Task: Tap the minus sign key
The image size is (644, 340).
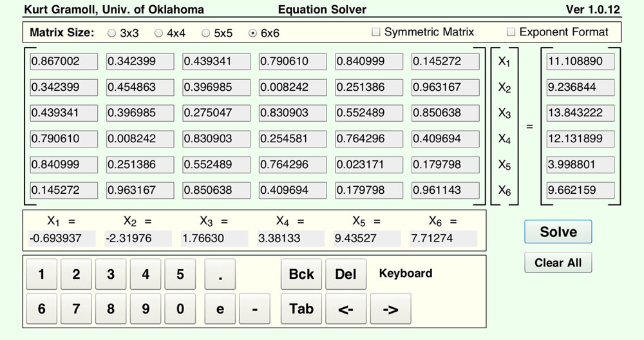Action: (x=254, y=308)
